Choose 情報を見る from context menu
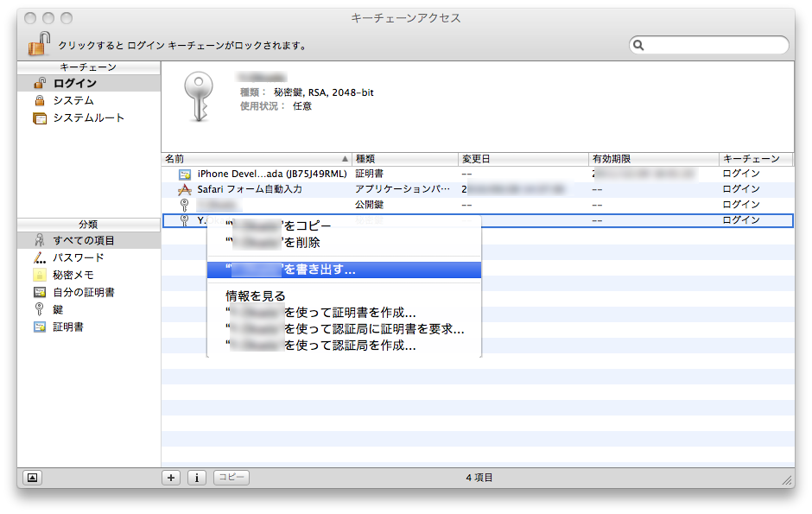This screenshot has width=812, height=514. 344,296
